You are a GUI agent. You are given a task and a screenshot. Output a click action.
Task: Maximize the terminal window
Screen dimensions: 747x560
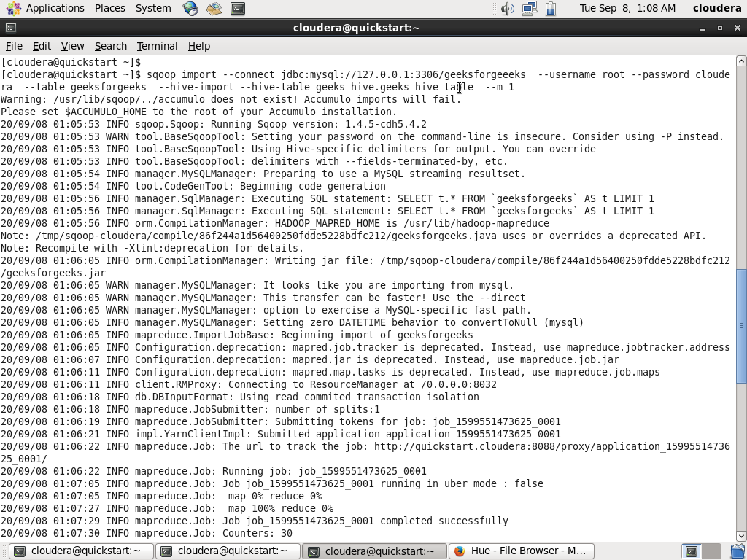[x=720, y=28]
